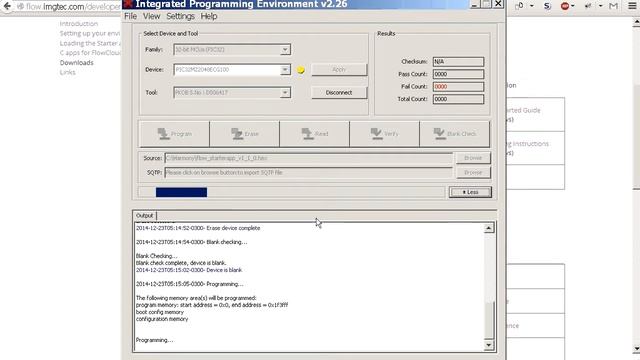
Task: Click the Output pane scroll down arrow
Action: pyautogui.click(x=489, y=345)
